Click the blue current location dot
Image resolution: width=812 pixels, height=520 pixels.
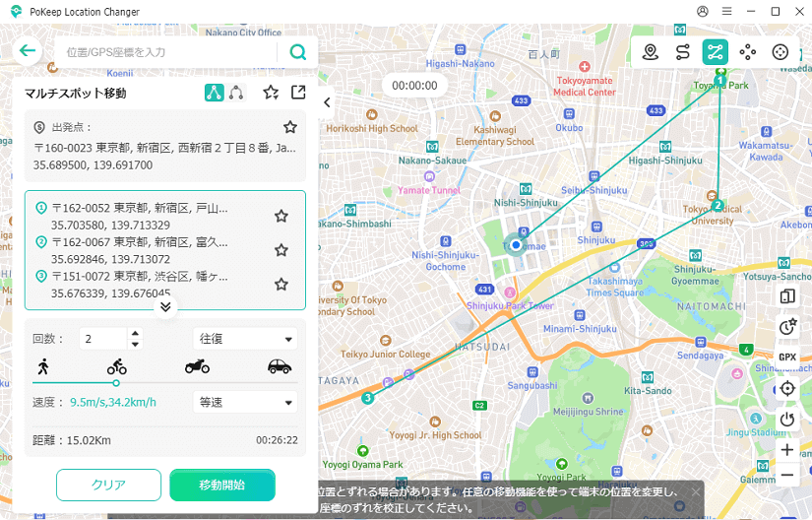[x=516, y=245]
